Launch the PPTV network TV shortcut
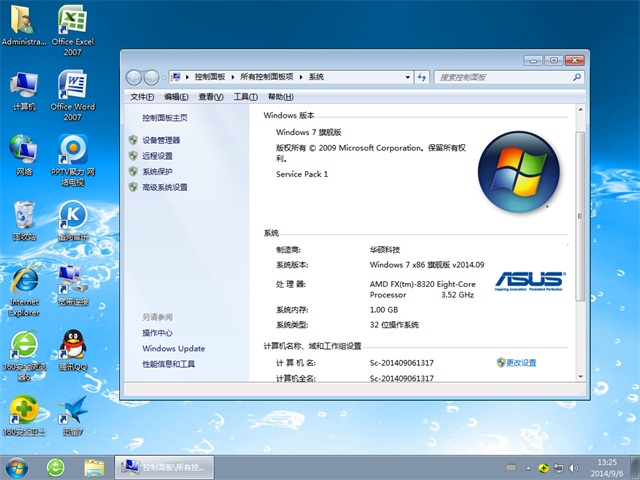 72,150
